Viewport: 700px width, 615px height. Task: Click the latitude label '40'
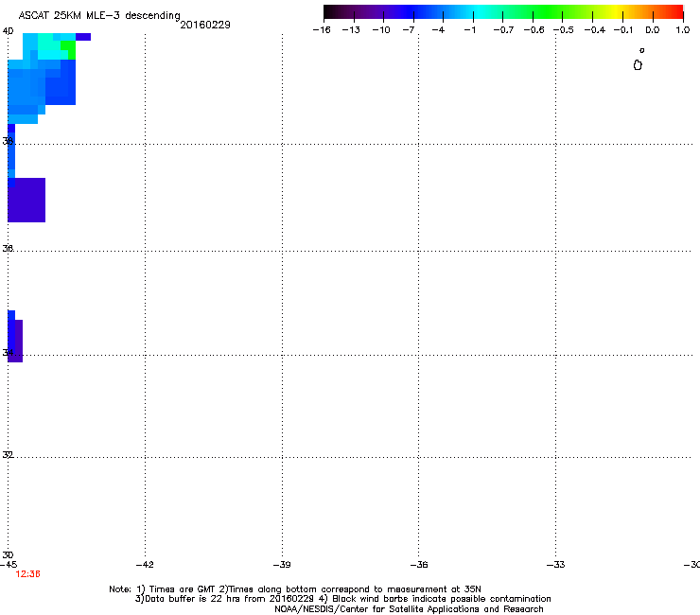coord(8,31)
